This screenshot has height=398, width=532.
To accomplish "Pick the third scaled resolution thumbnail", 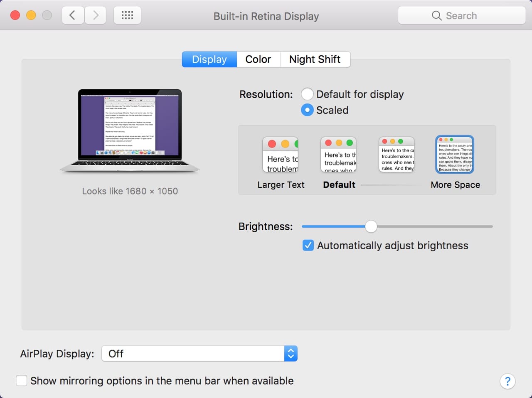I will click(x=397, y=155).
